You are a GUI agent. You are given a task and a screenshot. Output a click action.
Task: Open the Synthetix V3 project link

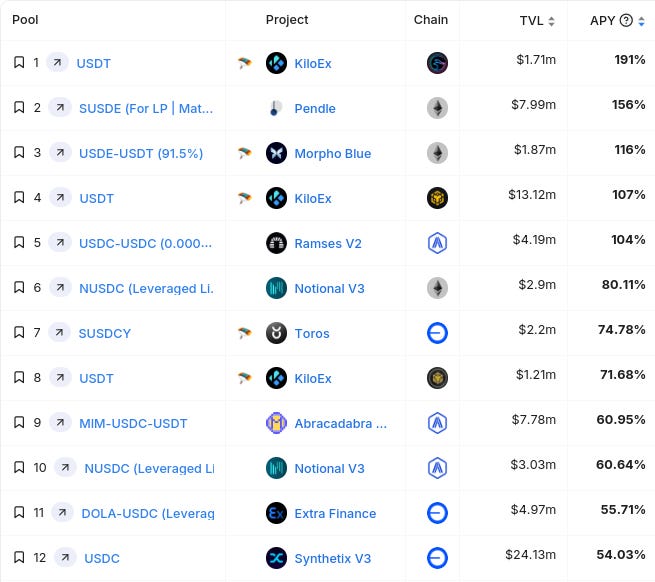333,558
